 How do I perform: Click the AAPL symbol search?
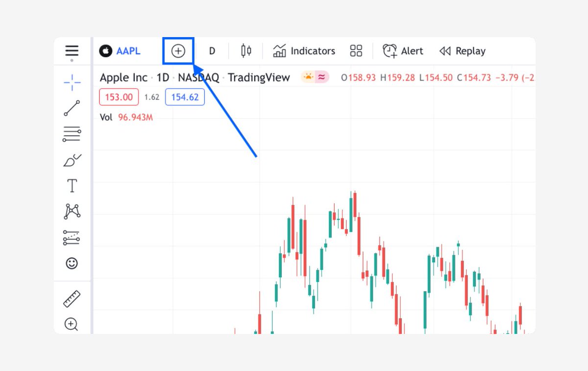[128, 51]
